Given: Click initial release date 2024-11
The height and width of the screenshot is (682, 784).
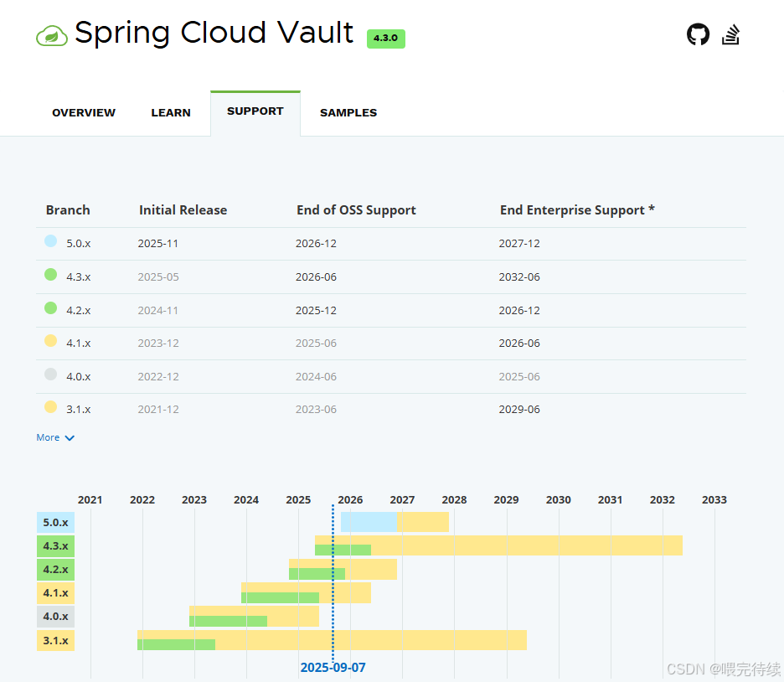Looking at the screenshot, I should point(158,311).
